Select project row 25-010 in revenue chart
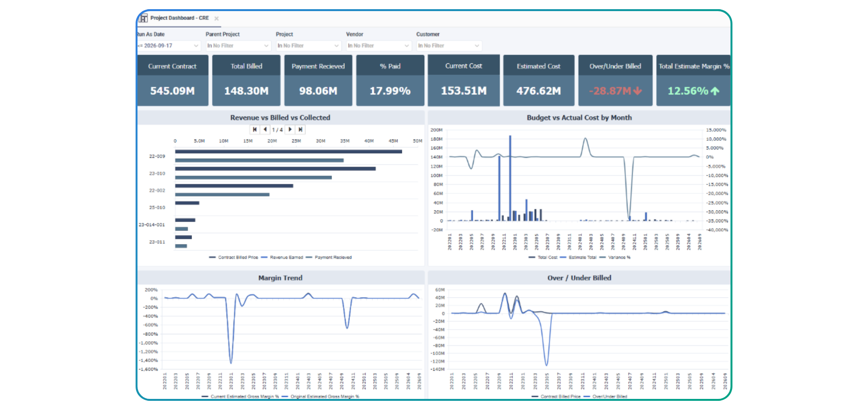 point(157,208)
